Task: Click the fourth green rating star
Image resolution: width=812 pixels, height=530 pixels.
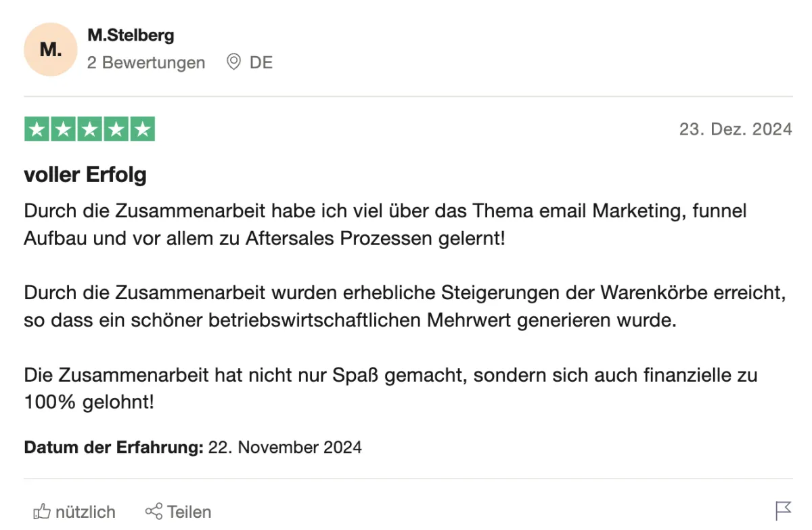Action: tap(116, 129)
